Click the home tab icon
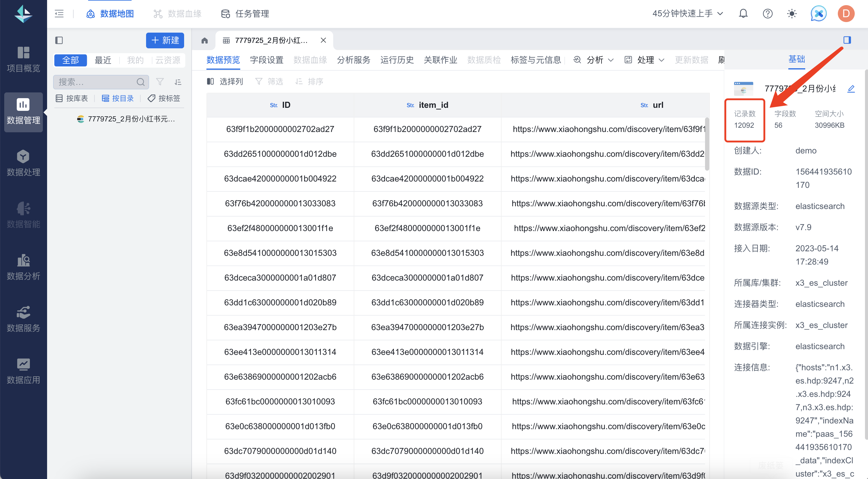The height and width of the screenshot is (479, 868). pyautogui.click(x=204, y=40)
